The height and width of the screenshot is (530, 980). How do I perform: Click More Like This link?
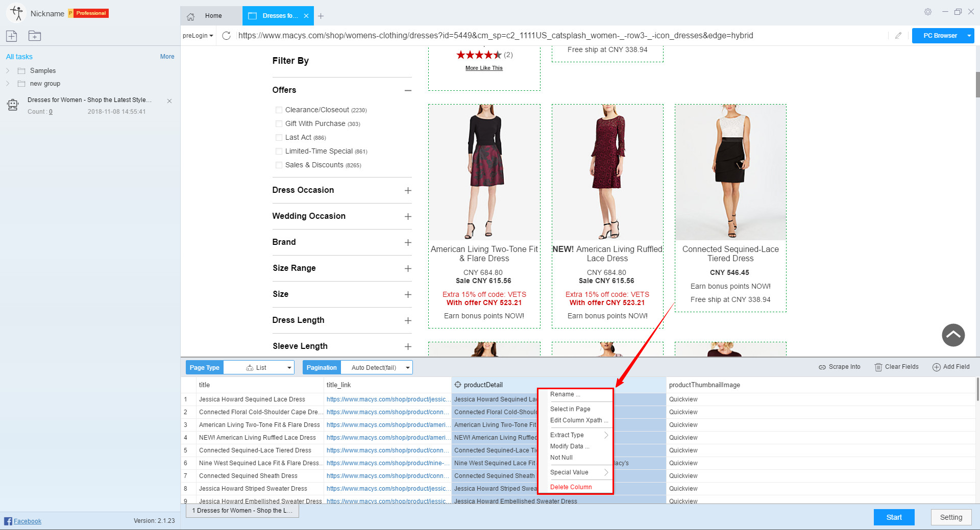[484, 68]
